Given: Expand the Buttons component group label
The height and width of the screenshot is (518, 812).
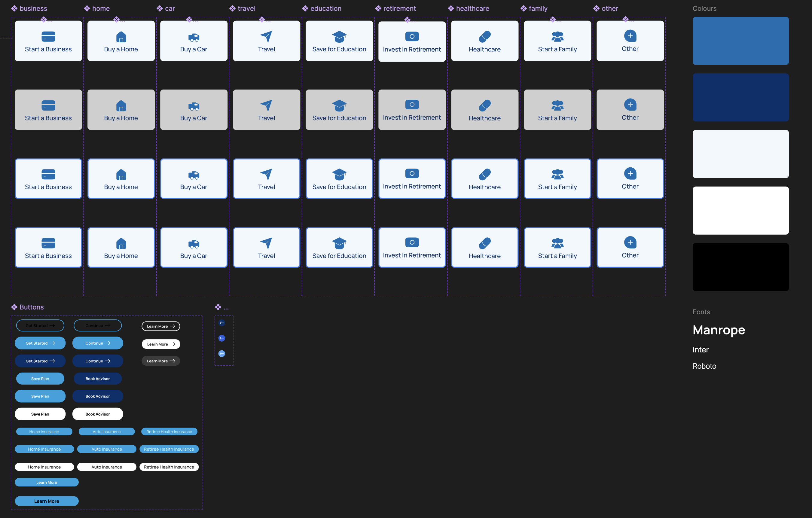Looking at the screenshot, I should (x=31, y=307).
